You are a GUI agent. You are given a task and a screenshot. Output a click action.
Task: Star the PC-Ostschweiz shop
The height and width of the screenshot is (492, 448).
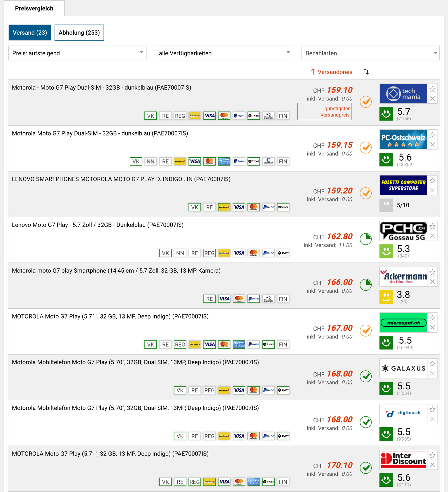(433, 135)
